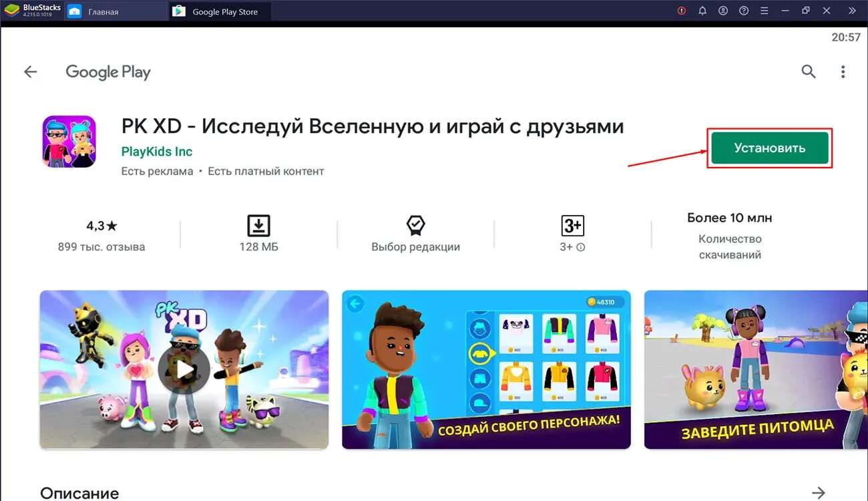
Task: Click the green Установить button
Action: tap(770, 148)
